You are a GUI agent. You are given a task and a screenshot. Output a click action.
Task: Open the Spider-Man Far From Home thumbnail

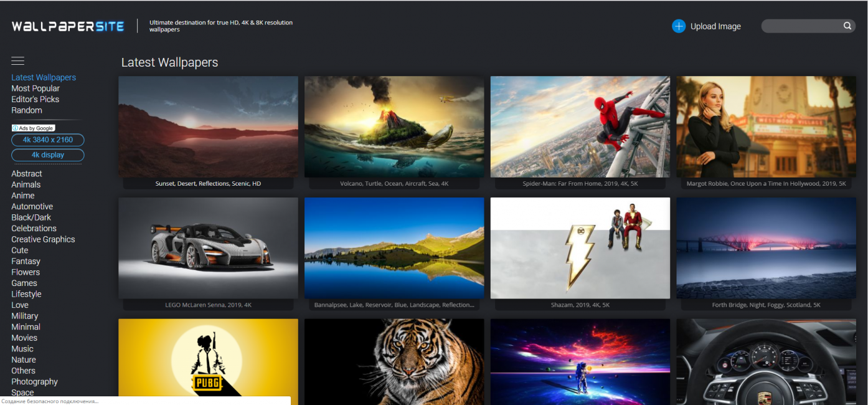click(580, 126)
